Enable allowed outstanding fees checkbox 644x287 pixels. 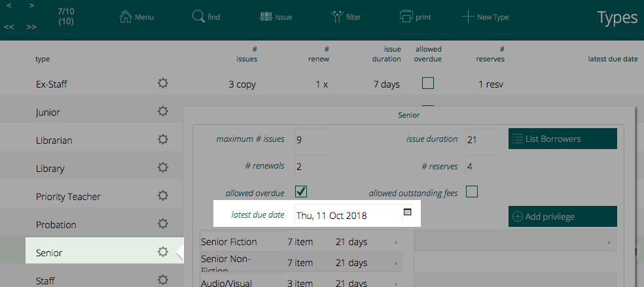pyautogui.click(x=471, y=192)
